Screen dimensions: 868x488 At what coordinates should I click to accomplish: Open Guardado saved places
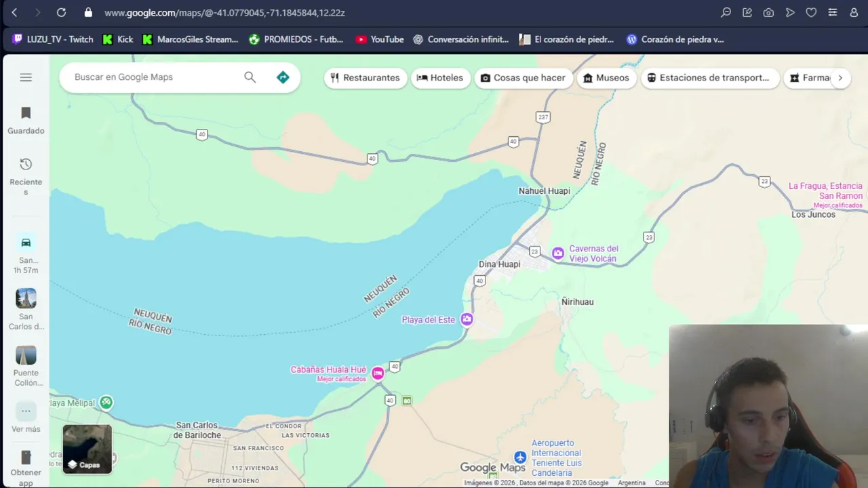(x=26, y=121)
